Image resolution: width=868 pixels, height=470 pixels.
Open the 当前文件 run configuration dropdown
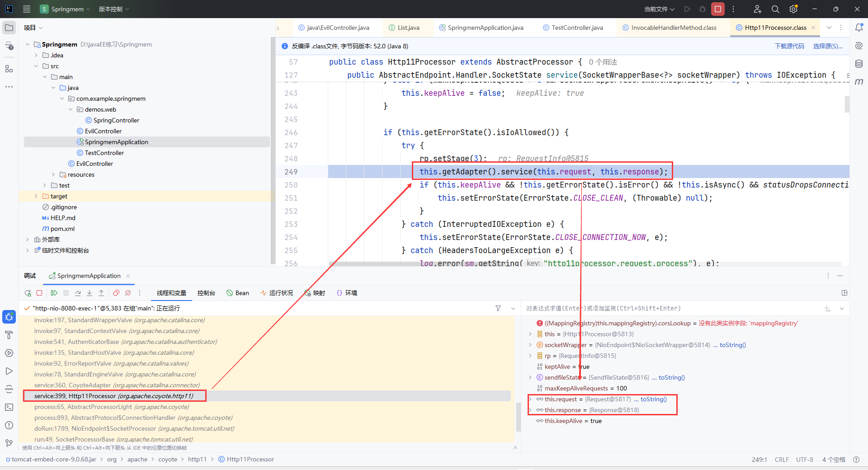(659, 9)
